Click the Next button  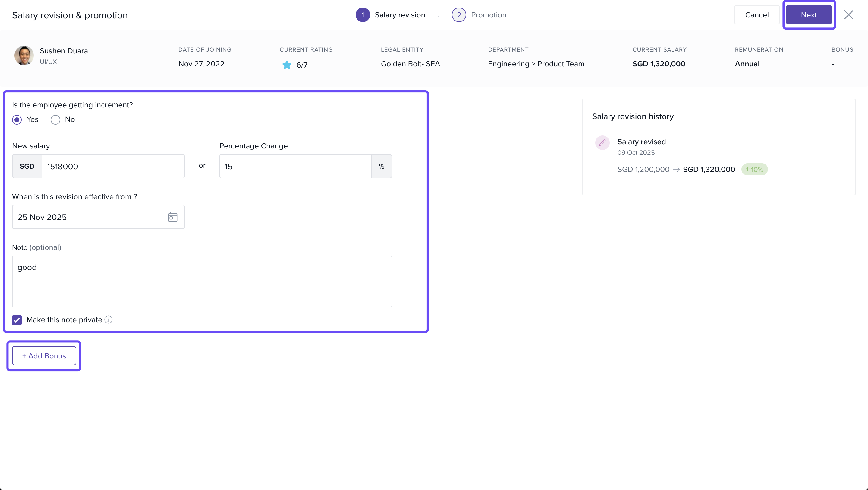pyautogui.click(x=808, y=15)
